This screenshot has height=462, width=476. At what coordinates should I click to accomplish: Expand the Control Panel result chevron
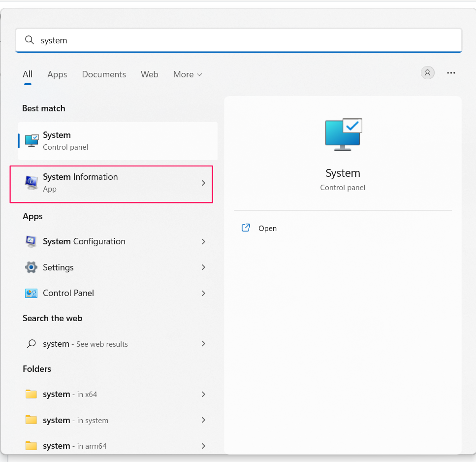click(x=203, y=293)
